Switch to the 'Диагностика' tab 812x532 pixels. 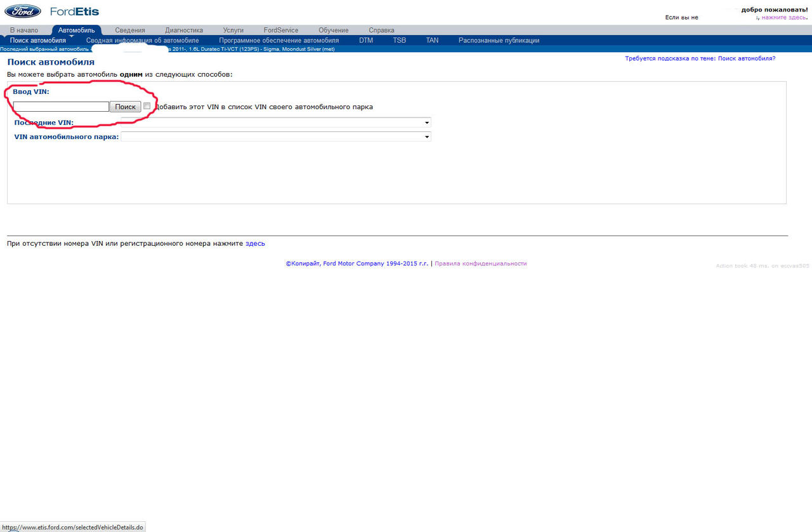[x=184, y=30]
